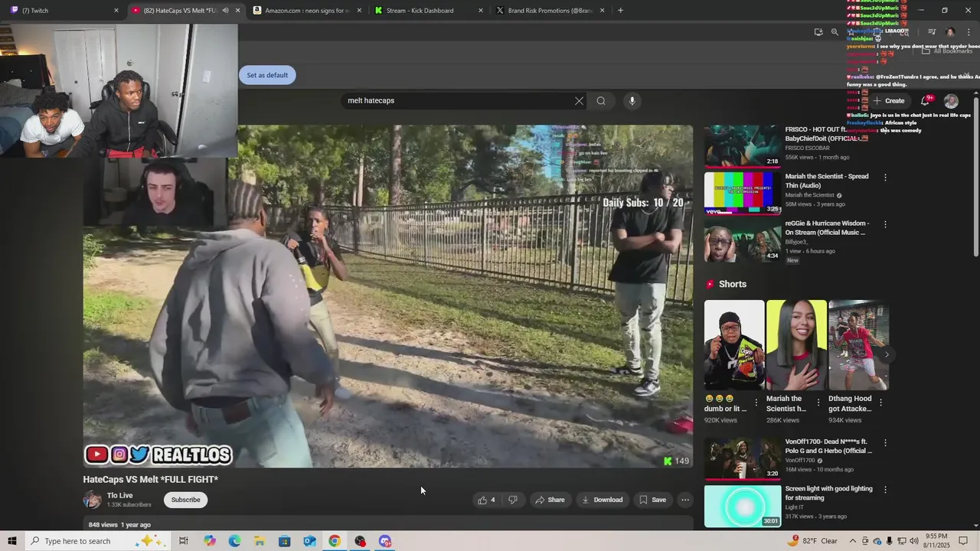Open YouTube notifications bell
Image resolution: width=980 pixels, height=551 pixels.
pos(926,101)
